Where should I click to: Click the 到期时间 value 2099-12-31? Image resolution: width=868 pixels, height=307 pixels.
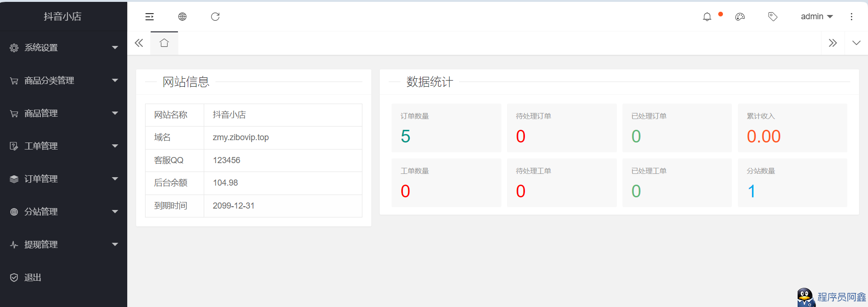tap(233, 206)
